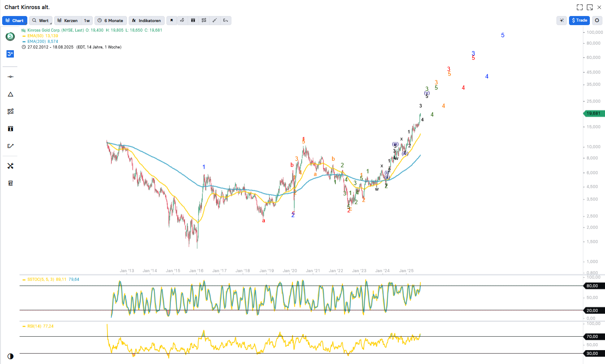
Task: Open the Indikatoren menu
Action: pos(146,20)
